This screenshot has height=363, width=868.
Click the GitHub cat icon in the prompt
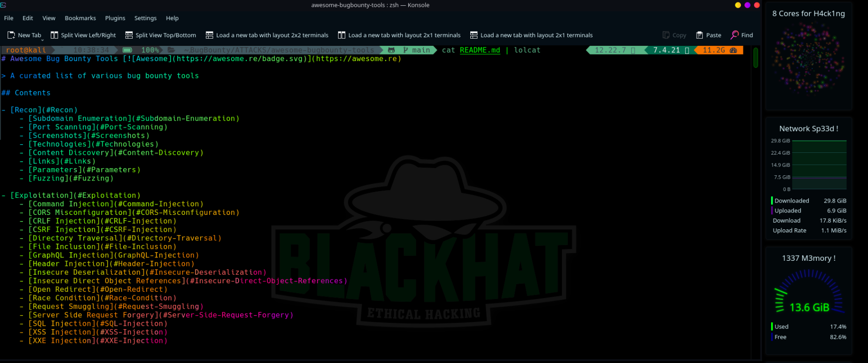[391, 50]
